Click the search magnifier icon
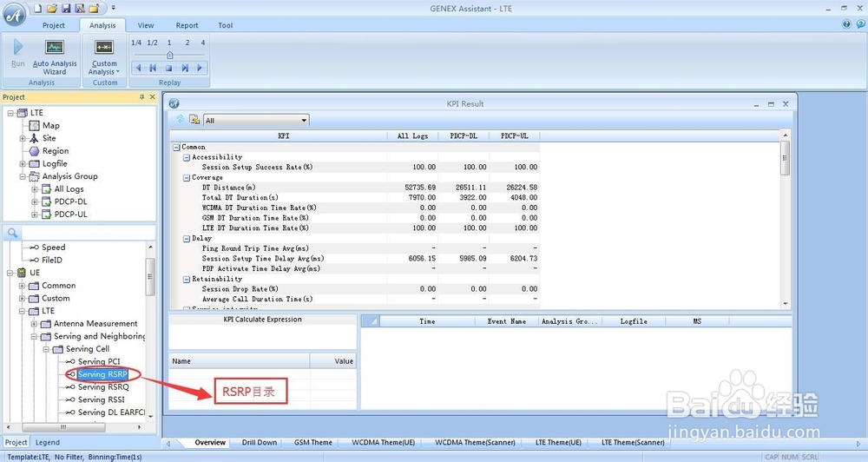The width and height of the screenshot is (868, 462). coord(13,234)
